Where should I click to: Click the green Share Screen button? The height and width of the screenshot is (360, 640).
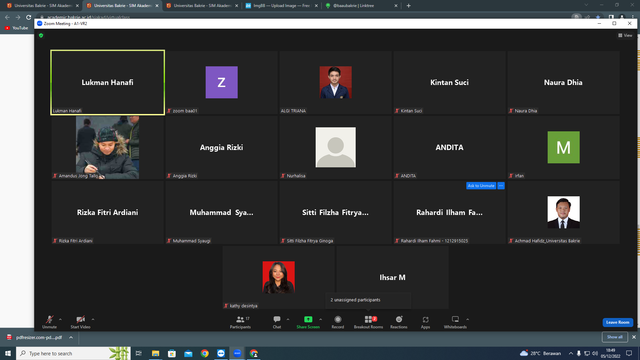(x=308, y=322)
